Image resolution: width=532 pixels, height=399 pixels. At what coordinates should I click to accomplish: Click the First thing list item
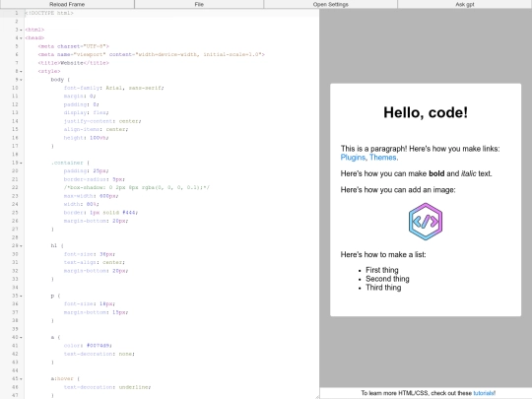click(382, 270)
